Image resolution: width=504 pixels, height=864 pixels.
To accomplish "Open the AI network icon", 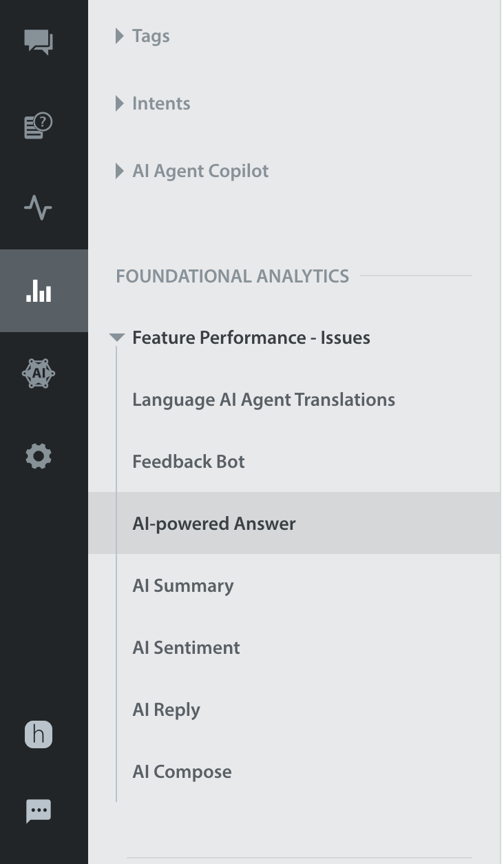I will pyautogui.click(x=39, y=373).
